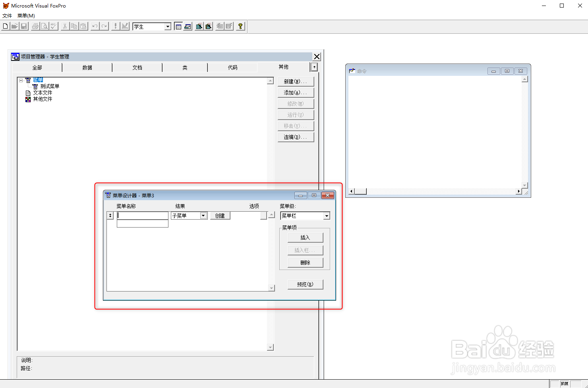Click the Modify Form toolbar icon
This screenshot has height=388, width=588.
click(125, 26)
